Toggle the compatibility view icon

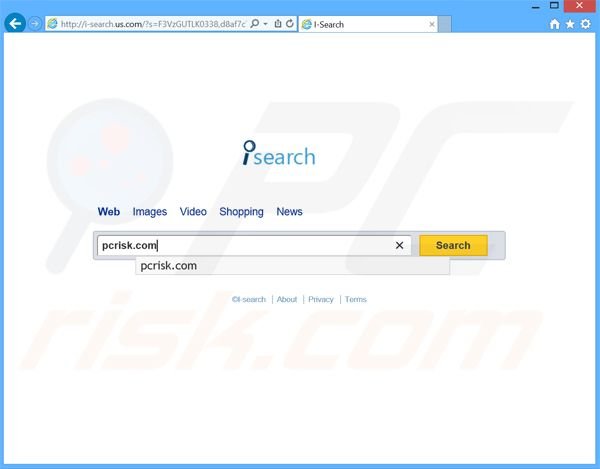coord(278,24)
